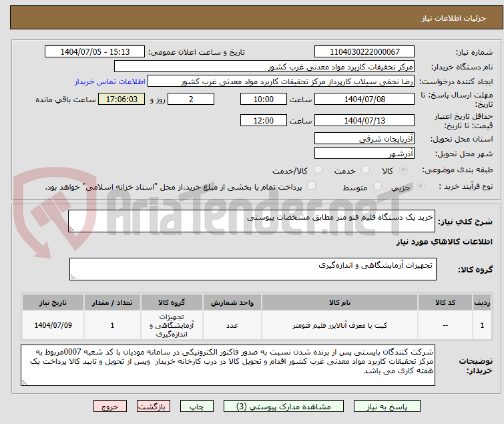Open اطلاعات تماس خریدار link

coord(110,81)
